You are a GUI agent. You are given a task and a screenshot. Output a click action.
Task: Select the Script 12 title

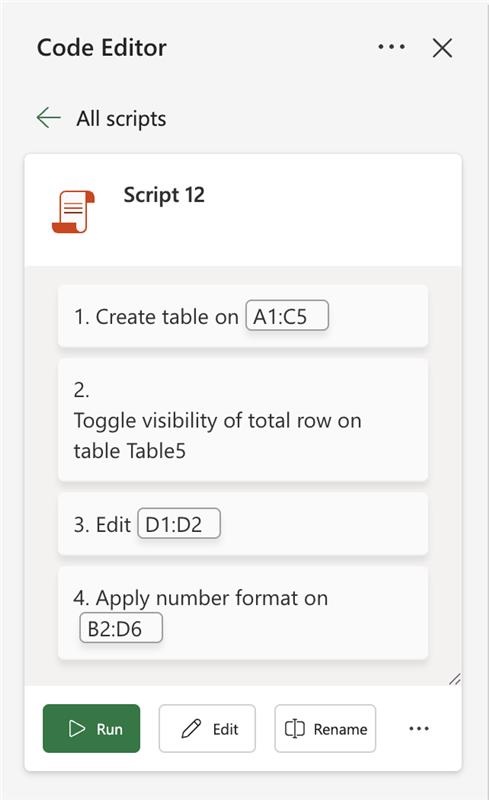164,195
